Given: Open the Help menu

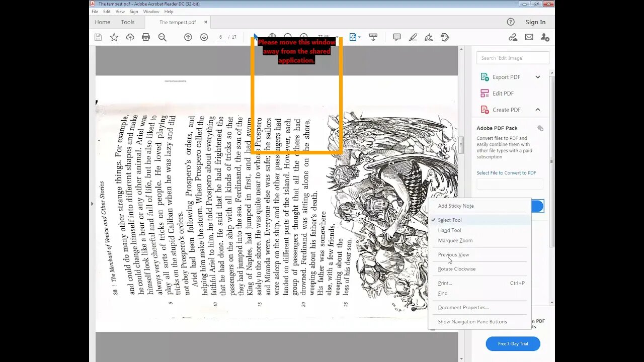Looking at the screenshot, I should (x=169, y=12).
